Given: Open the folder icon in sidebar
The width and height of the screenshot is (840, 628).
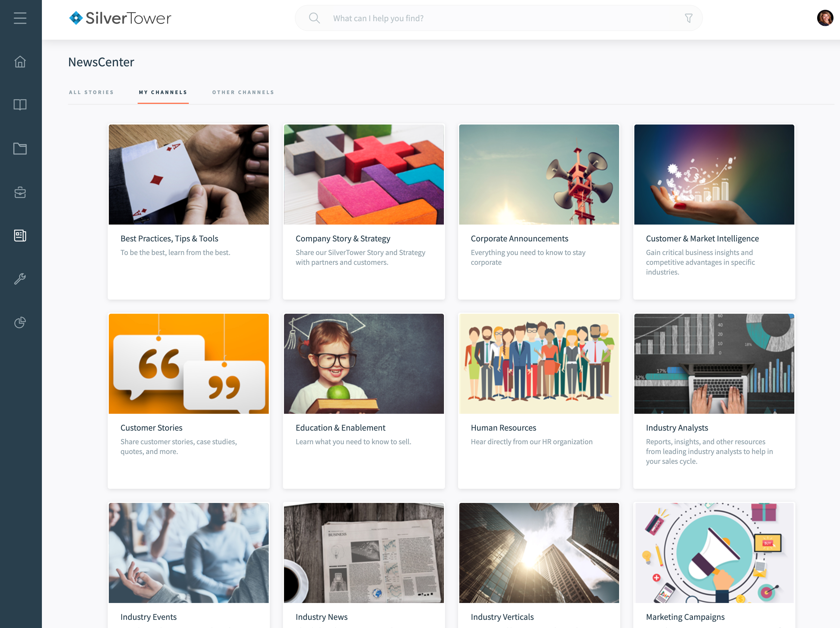Looking at the screenshot, I should point(20,148).
